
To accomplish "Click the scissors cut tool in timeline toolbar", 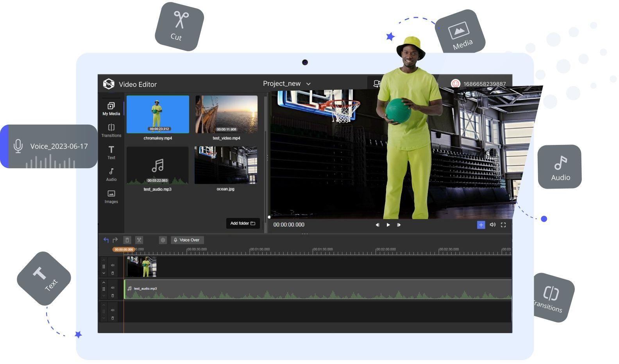I will (x=139, y=240).
